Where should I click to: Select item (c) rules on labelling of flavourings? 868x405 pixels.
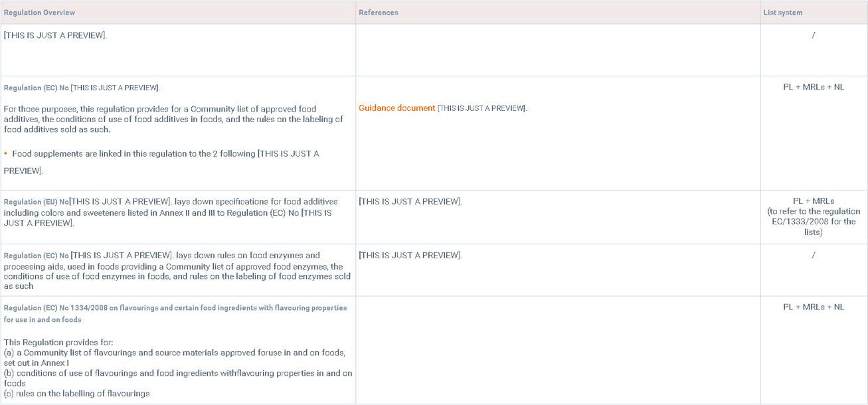(x=76, y=394)
